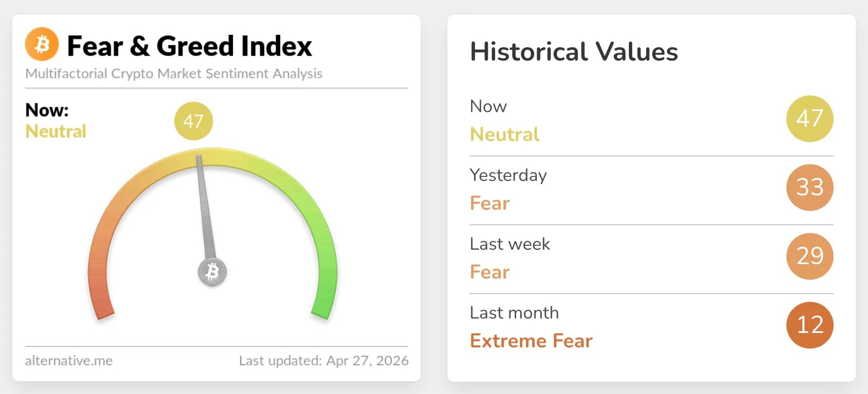Click the dark orange 12 Last month circle
Screen dimensions: 868x394
click(810, 325)
